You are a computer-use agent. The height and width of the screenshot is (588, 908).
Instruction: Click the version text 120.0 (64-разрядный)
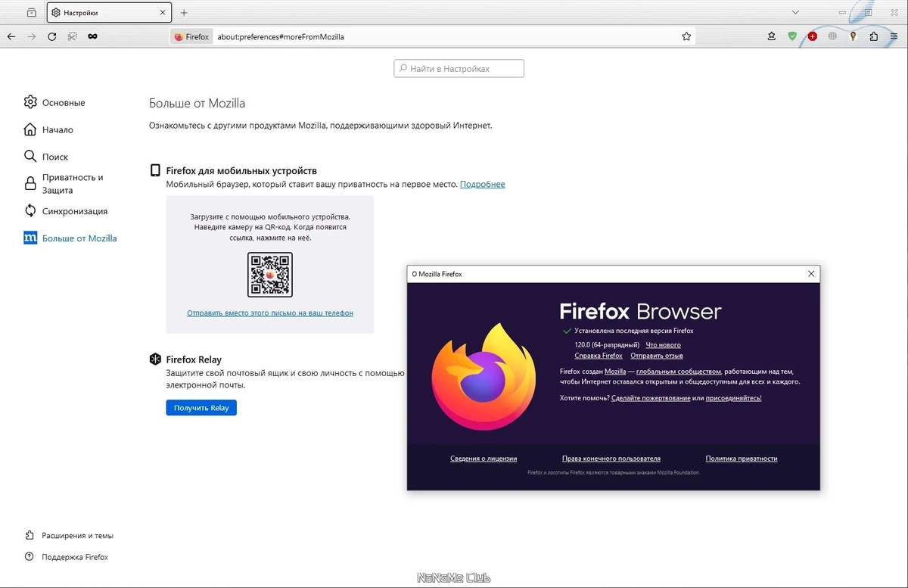(x=607, y=345)
